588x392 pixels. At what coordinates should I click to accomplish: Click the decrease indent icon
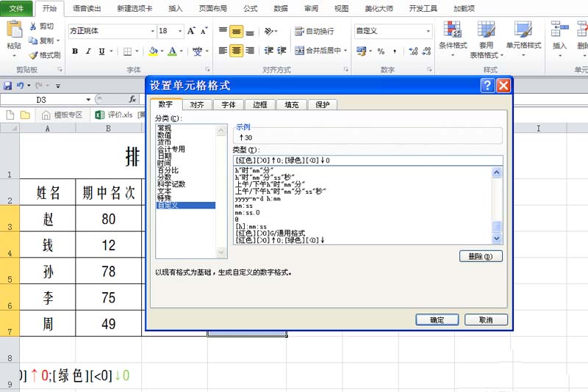point(268,50)
